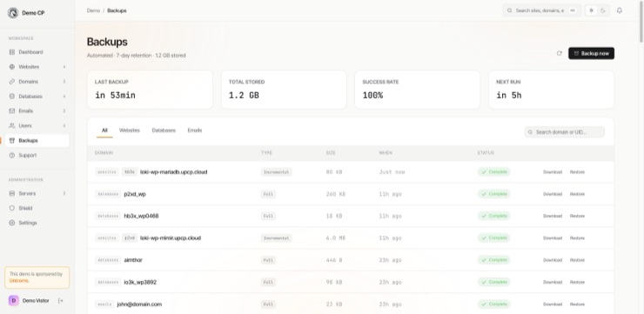Focus the Search domain or UID field
This screenshot has width=644, height=314.
click(564, 132)
